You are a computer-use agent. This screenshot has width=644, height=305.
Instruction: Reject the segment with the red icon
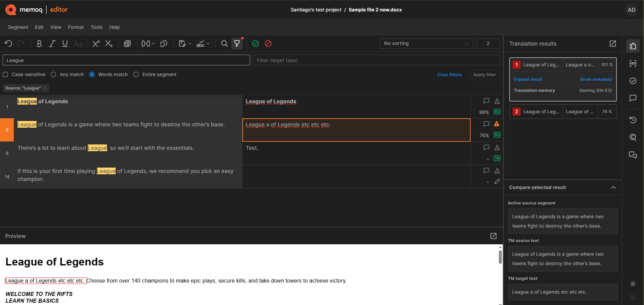coord(268,44)
